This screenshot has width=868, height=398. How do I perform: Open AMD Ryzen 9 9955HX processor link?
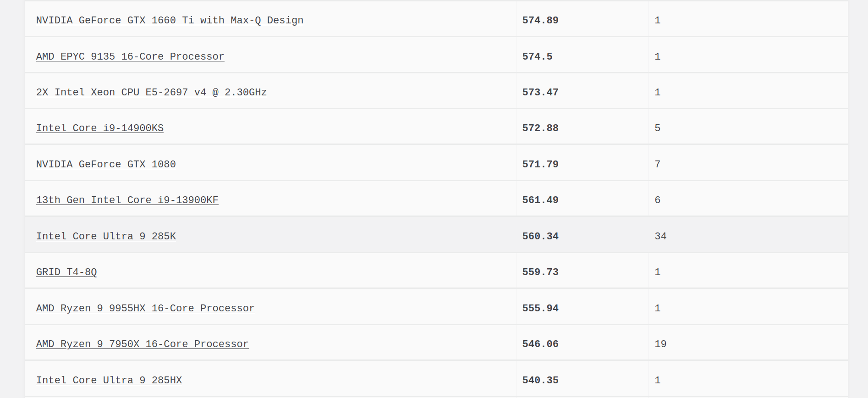tap(145, 308)
